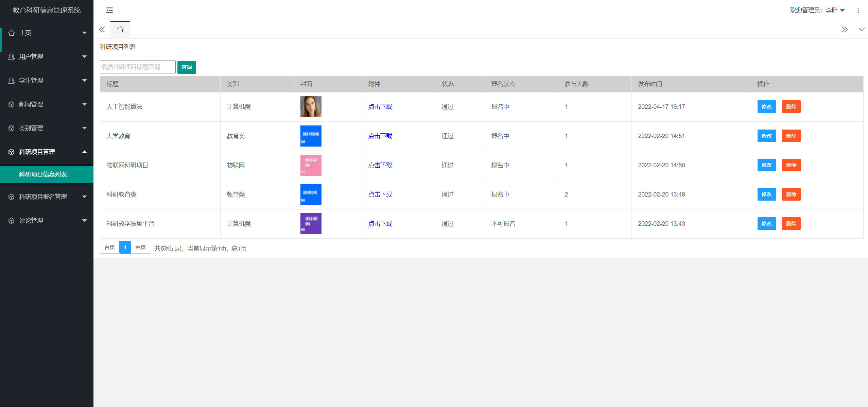Open the pink 物联网科研项目 cover thumbnail
This screenshot has height=407, width=868.
click(x=311, y=165)
